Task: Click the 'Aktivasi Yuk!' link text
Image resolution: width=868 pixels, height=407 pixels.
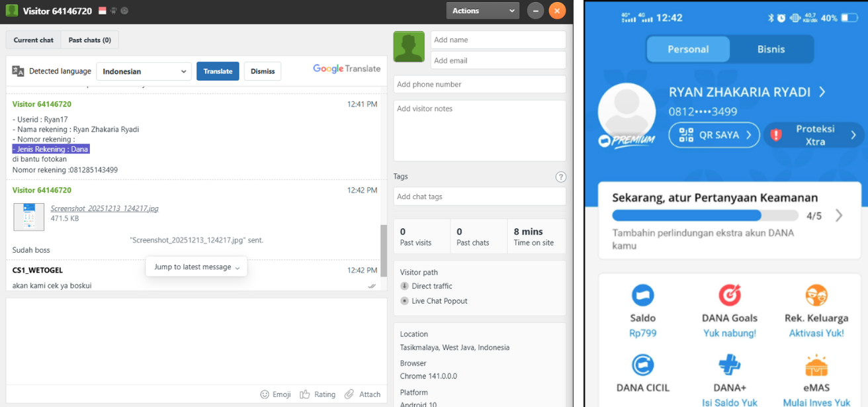Action: [x=816, y=333]
